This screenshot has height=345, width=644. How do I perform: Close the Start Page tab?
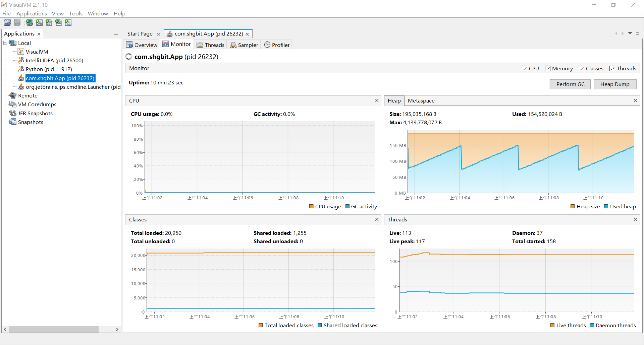158,34
